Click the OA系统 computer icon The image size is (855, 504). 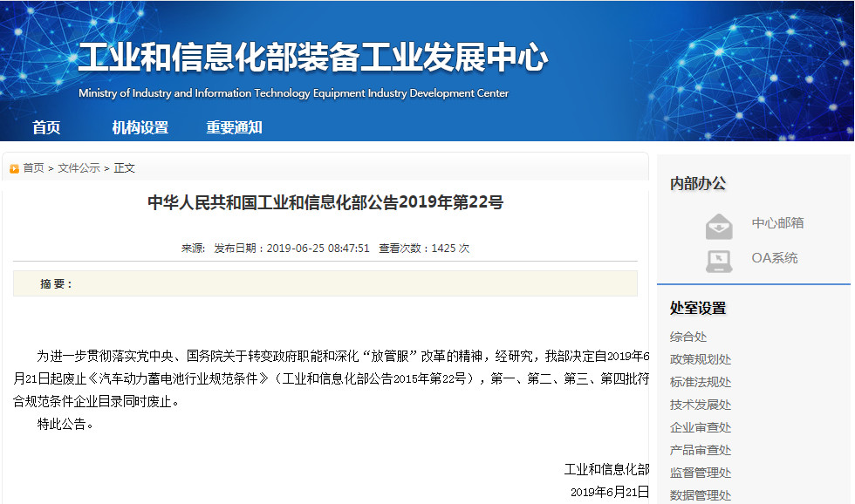tap(719, 262)
